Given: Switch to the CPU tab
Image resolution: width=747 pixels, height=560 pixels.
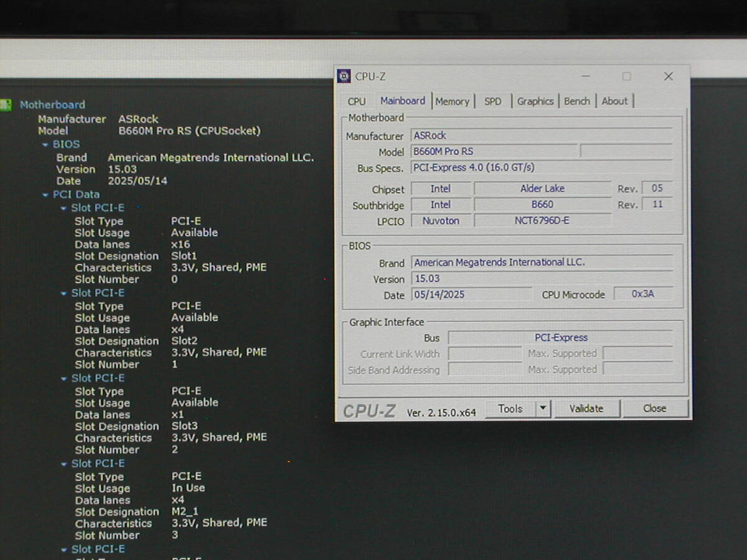Looking at the screenshot, I should (x=357, y=101).
